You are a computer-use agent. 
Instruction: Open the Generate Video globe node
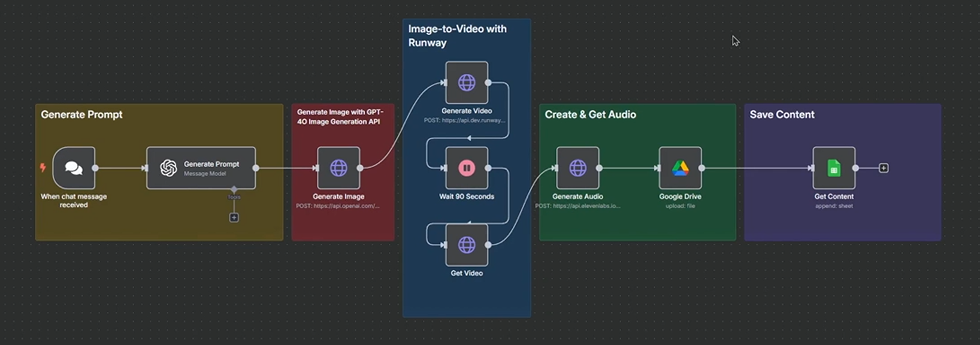point(467,83)
